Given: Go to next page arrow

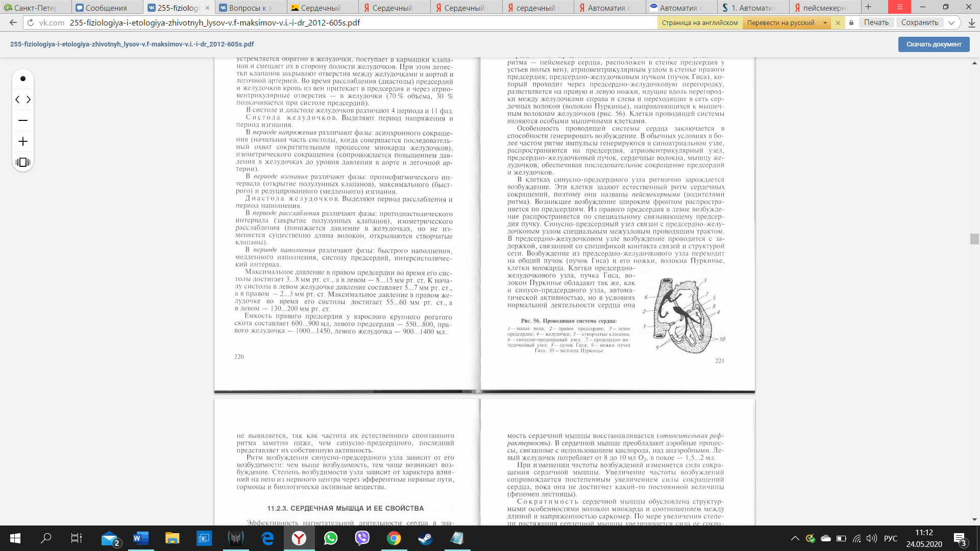Looking at the screenshot, I should click(x=29, y=99).
